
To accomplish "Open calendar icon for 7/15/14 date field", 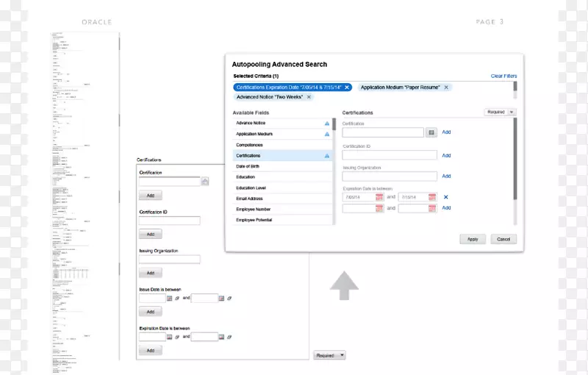I will pos(432,197).
